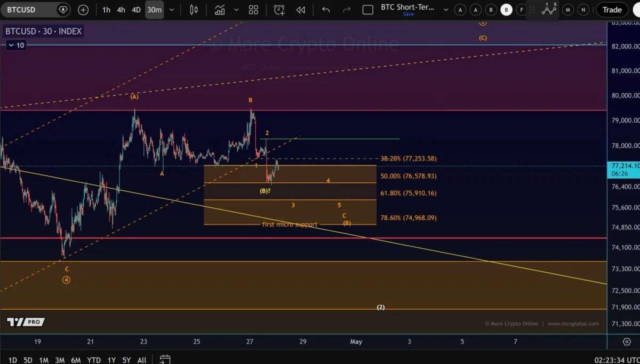The width and height of the screenshot is (640, 364).
Task: Open the four-square indicator templates icon
Action: click(253, 10)
